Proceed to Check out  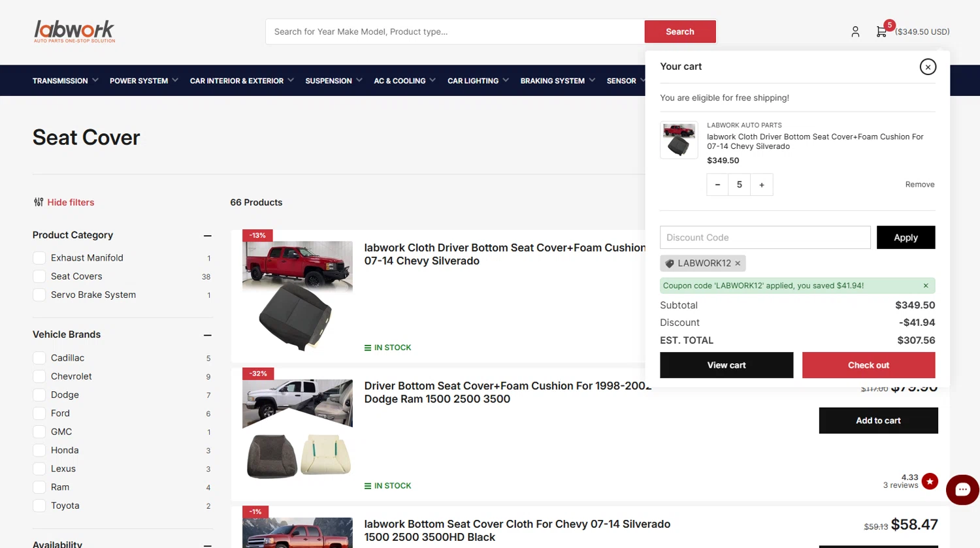tap(868, 365)
